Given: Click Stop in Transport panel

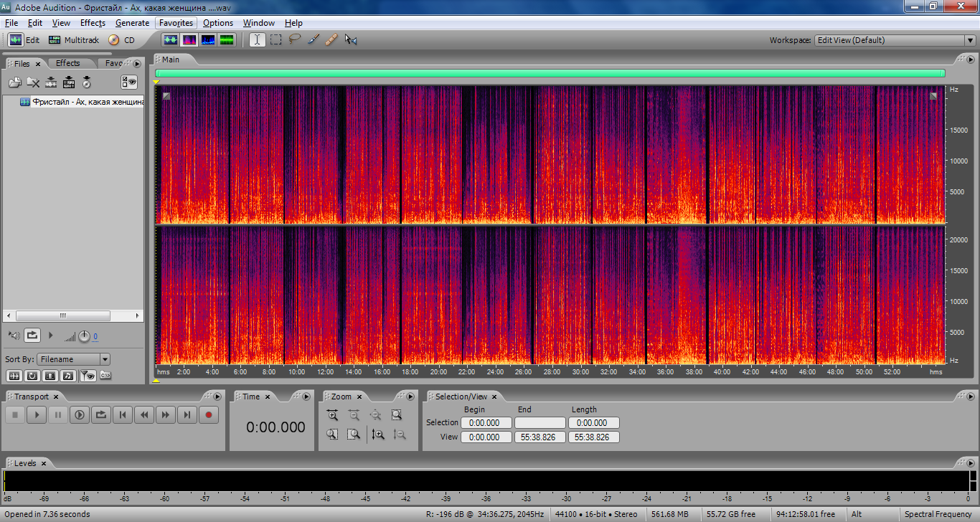Looking at the screenshot, I should pos(15,414).
